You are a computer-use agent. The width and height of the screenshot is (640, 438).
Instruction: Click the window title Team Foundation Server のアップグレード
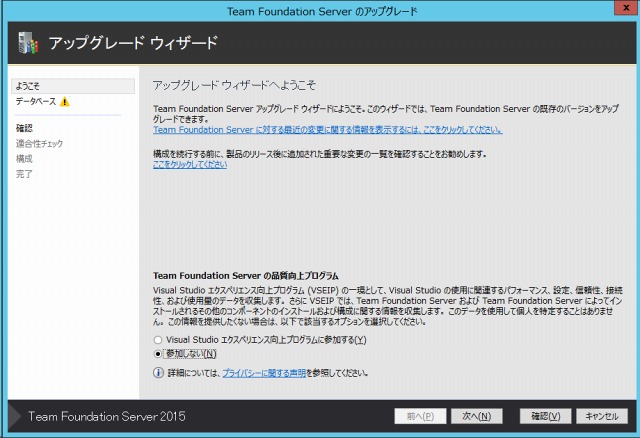coord(322,11)
